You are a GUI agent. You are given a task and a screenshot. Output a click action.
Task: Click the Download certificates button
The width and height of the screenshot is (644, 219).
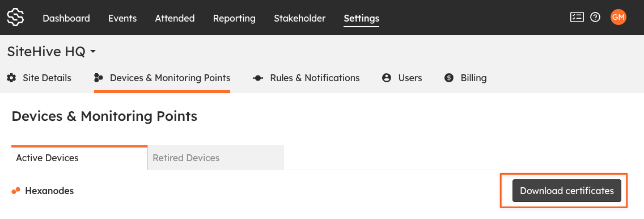(x=567, y=191)
